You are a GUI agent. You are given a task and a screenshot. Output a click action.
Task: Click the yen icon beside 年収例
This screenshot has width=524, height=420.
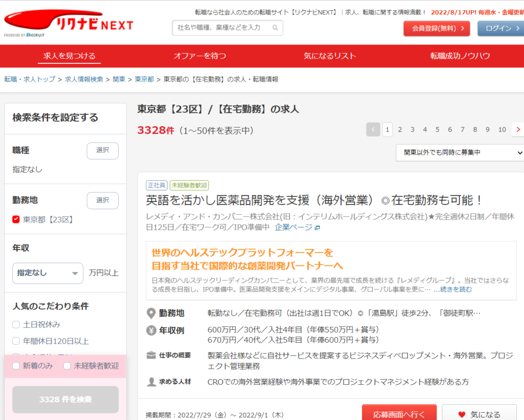151,330
